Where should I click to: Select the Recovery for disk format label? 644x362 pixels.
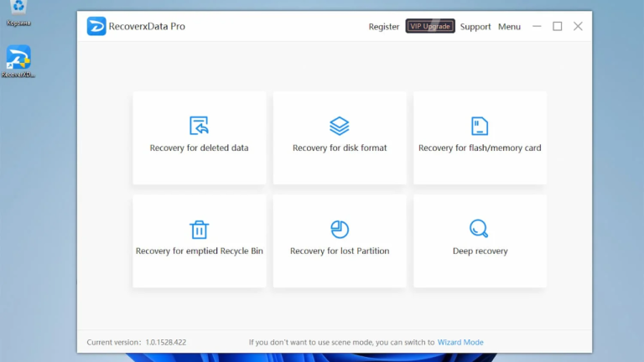click(x=340, y=147)
